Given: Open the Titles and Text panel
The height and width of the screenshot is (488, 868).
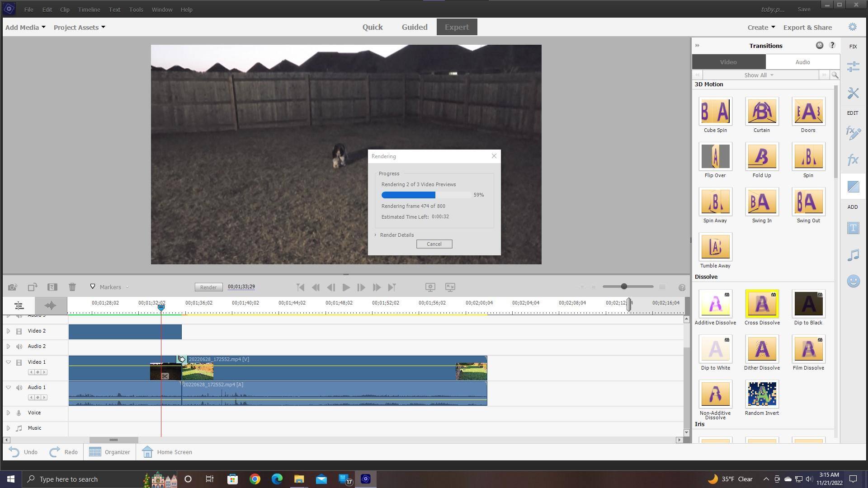Looking at the screenshot, I should tap(853, 228).
